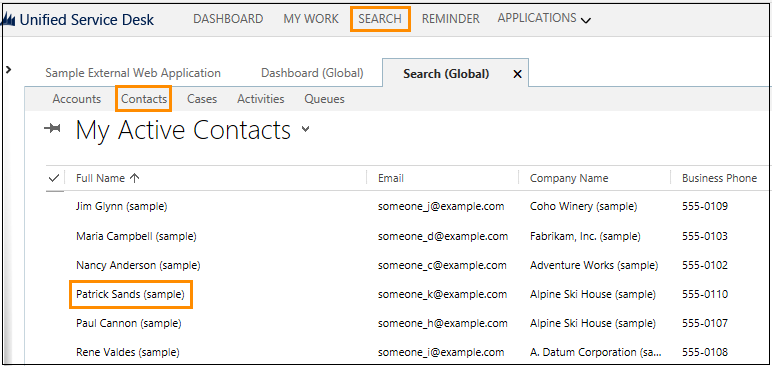772x366 pixels.
Task: Click the Unified Service Desk logo icon
Action: [x=9, y=20]
